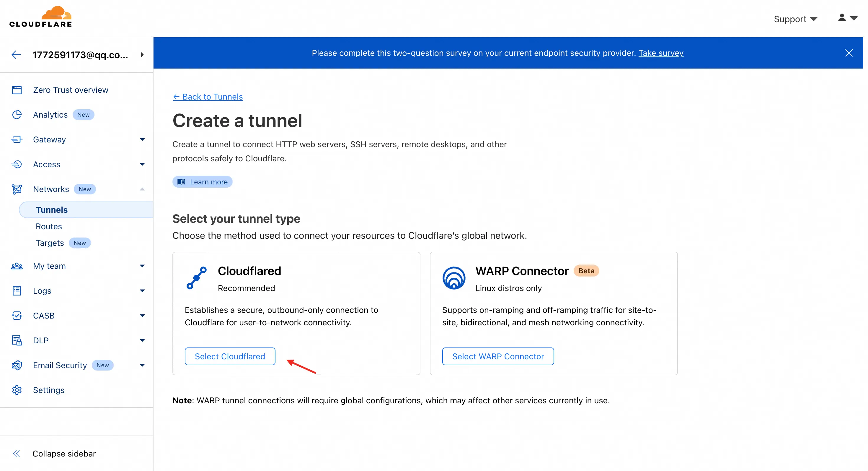Expand the account switcher arrow
The image size is (868, 471).
[x=142, y=55]
